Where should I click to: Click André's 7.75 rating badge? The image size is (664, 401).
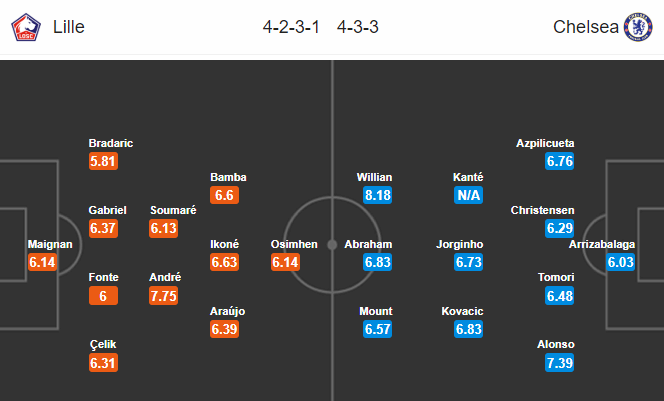163,296
